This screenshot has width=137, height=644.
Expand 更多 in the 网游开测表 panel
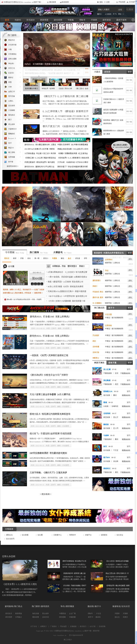[x=129, y=363]
